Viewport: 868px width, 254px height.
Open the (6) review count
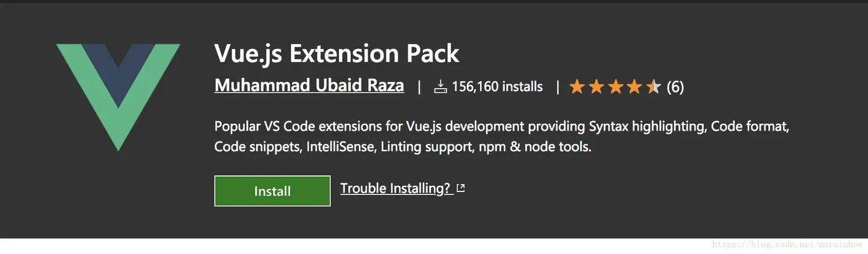coord(675,87)
